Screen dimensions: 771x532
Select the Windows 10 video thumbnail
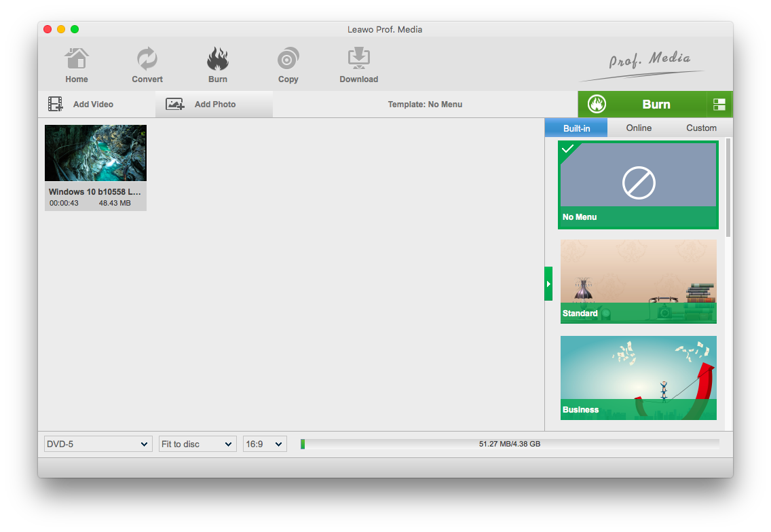(96, 153)
